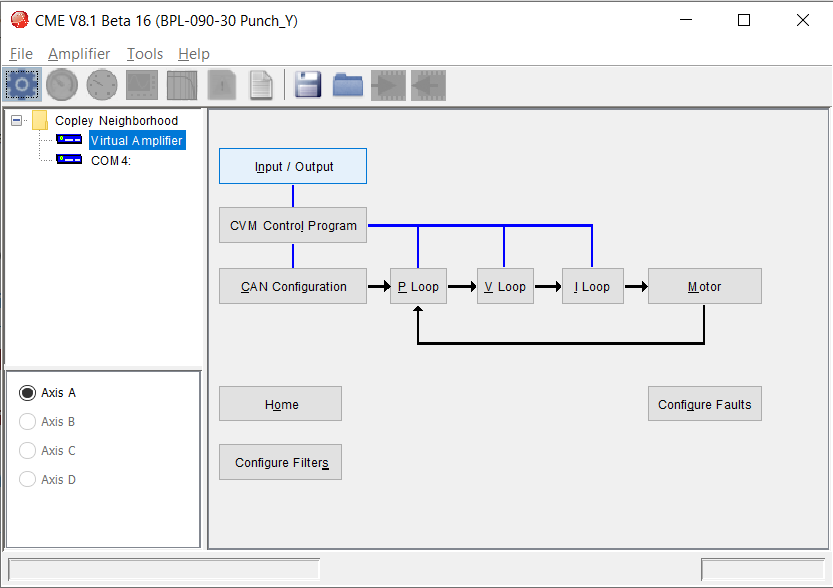Open a file with the blue folder icon
Image resolution: width=833 pixels, height=588 pixels.
(x=348, y=85)
